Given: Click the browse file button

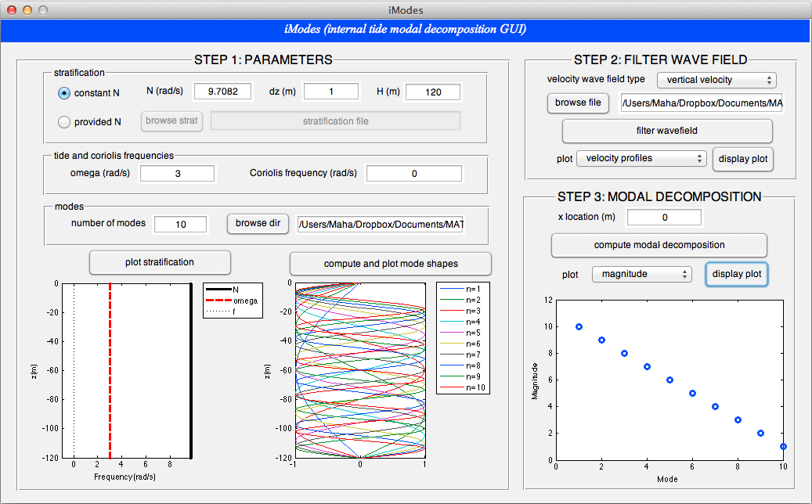Looking at the screenshot, I should click(x=578, y=103).
